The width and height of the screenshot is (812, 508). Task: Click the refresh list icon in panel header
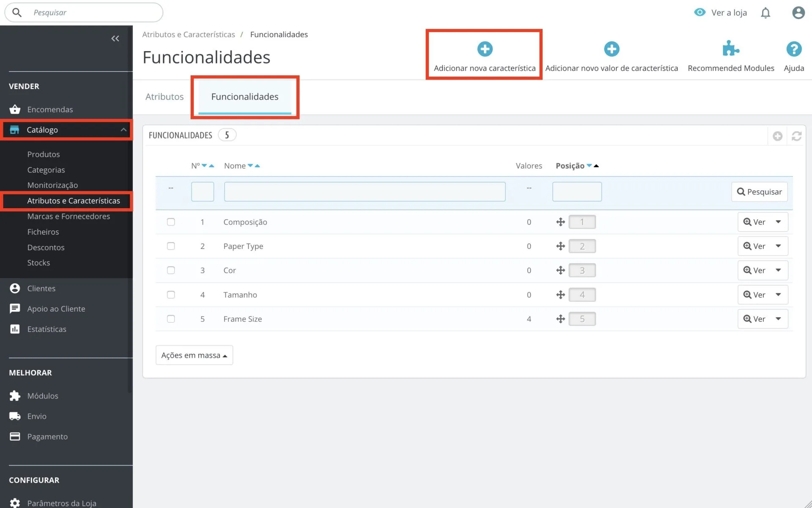pyautogui.click(x=796, y=136)
